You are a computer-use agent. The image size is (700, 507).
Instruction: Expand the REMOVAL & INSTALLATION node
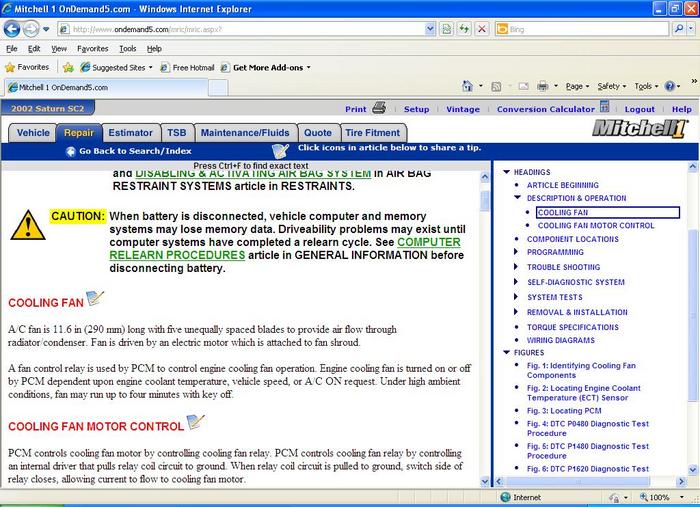516,312
